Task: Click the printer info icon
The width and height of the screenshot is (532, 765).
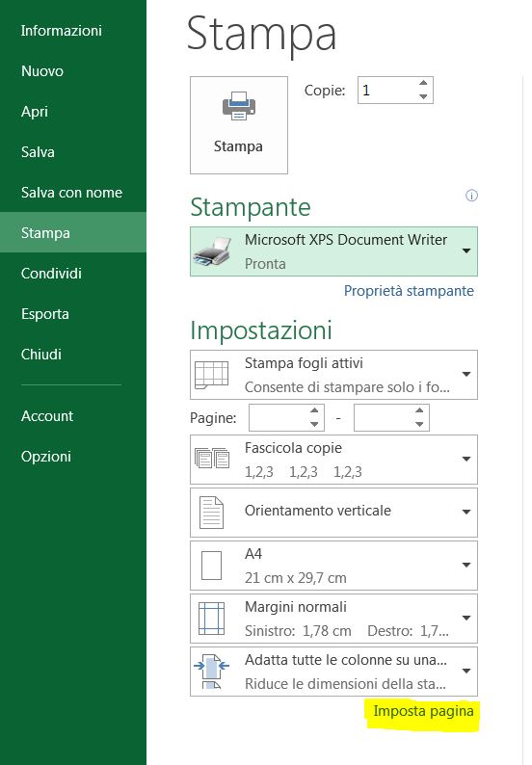Action: (x=471, y=196)
